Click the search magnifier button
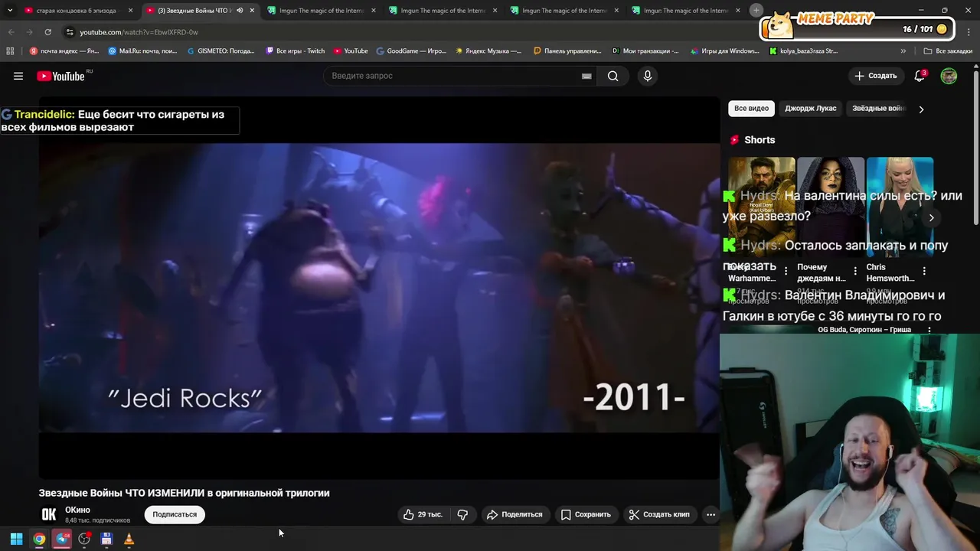This screenshot has height=551, width=980. [612, 76]
